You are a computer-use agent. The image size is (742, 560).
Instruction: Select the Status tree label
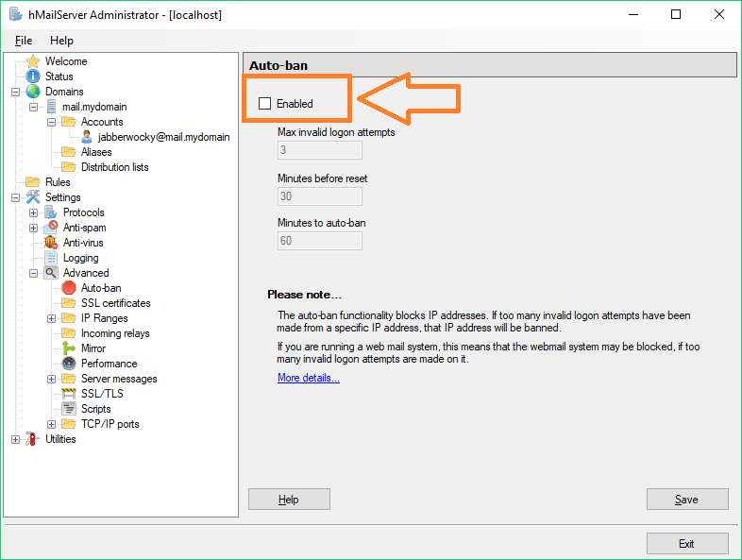(59, 76)
